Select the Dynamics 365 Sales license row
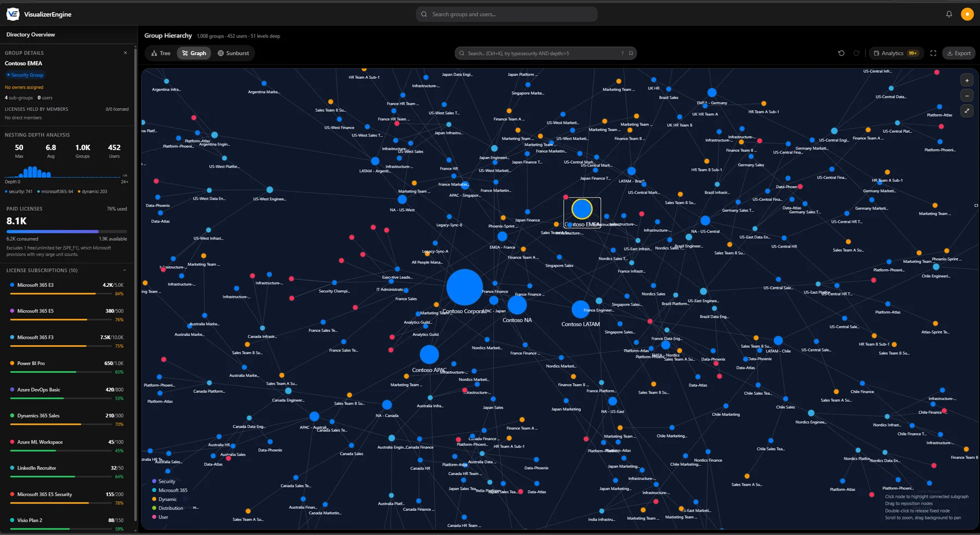 pyautogui.click(x=66, y=420)
